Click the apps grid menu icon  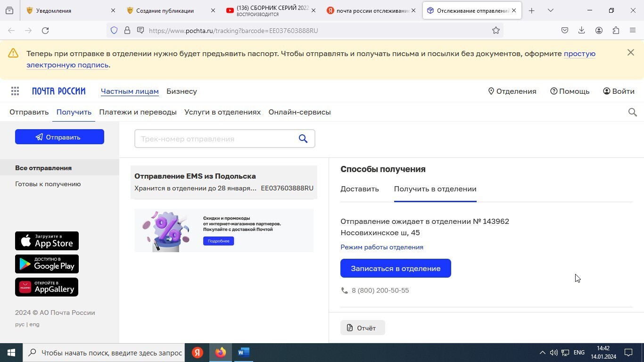[15, 91]
